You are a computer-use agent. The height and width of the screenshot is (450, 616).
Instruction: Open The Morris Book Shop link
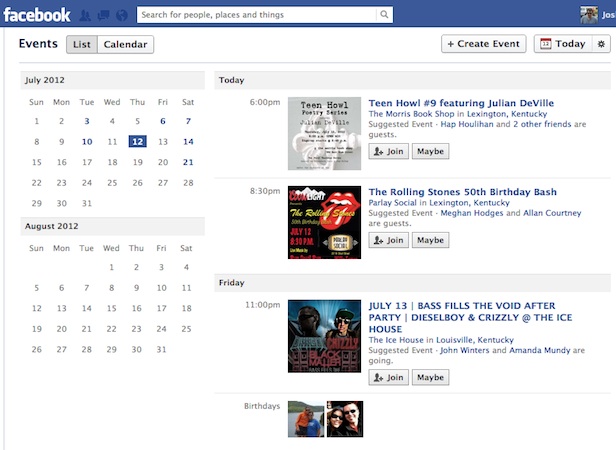[411, 114]
